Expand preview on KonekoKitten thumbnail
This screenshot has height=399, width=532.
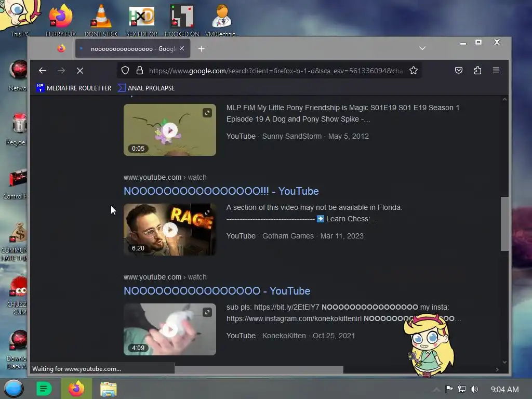pos(207,312)
